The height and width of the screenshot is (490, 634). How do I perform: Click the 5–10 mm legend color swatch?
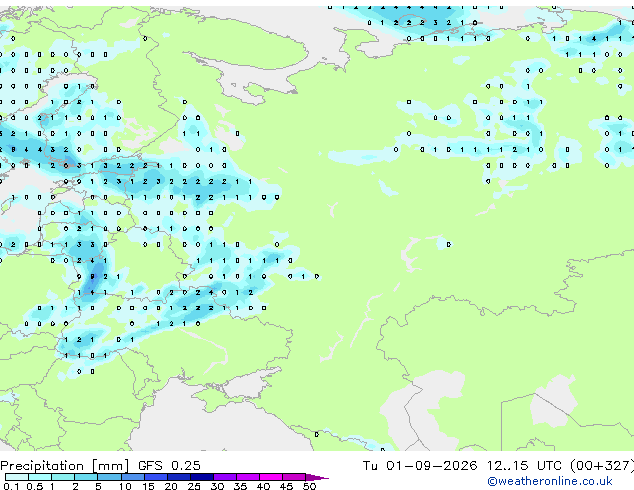click(x=109, y=477)
